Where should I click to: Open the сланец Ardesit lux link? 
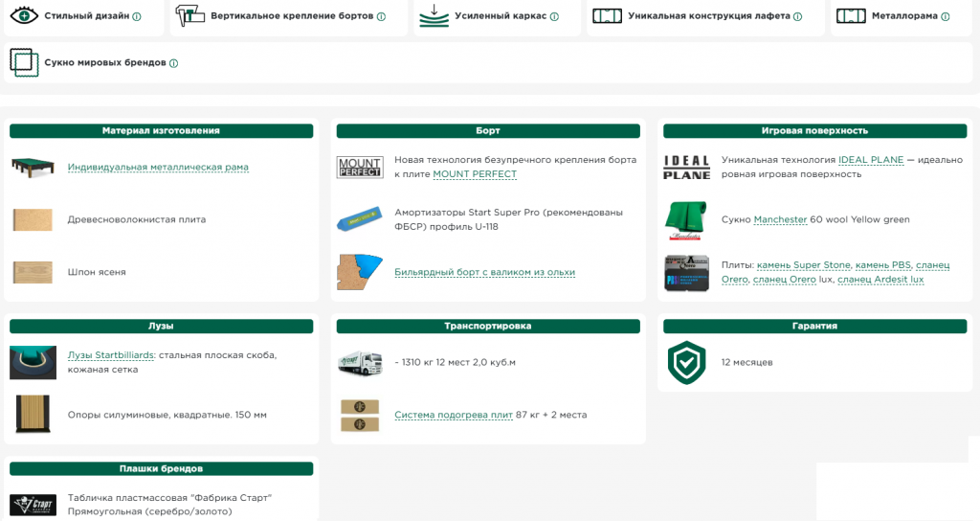point(880,280)
